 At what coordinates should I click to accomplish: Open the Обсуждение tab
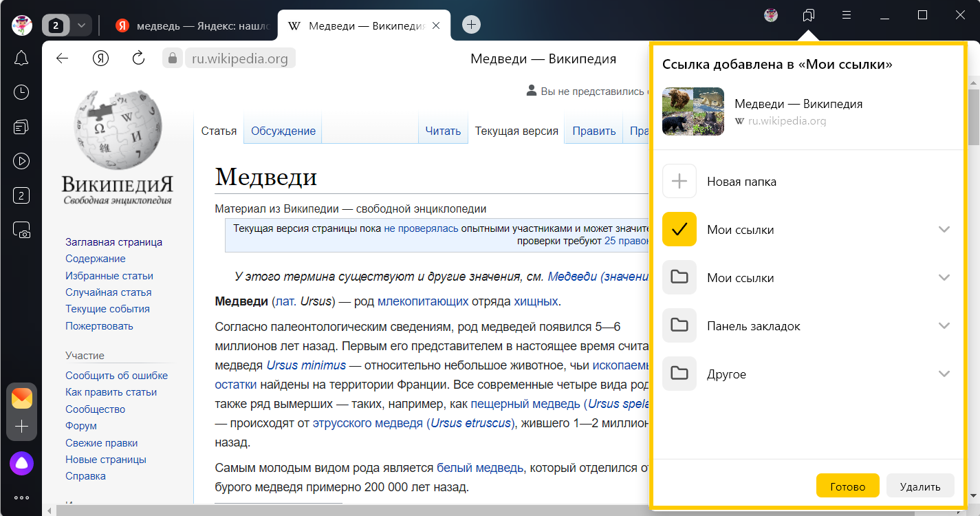283,131
